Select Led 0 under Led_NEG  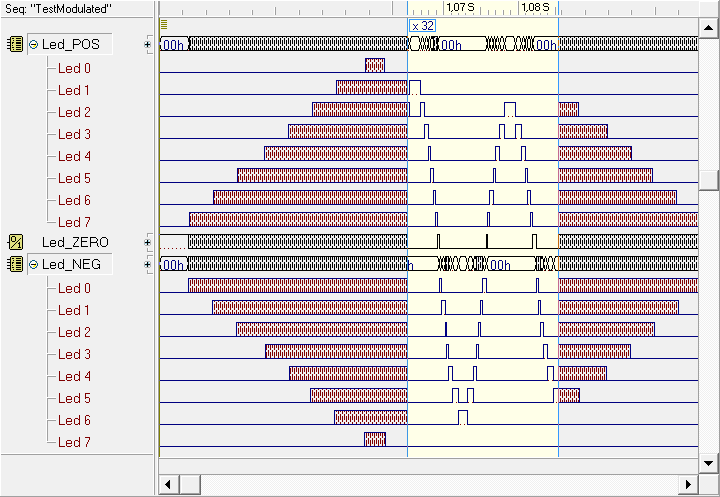[74, 288]
